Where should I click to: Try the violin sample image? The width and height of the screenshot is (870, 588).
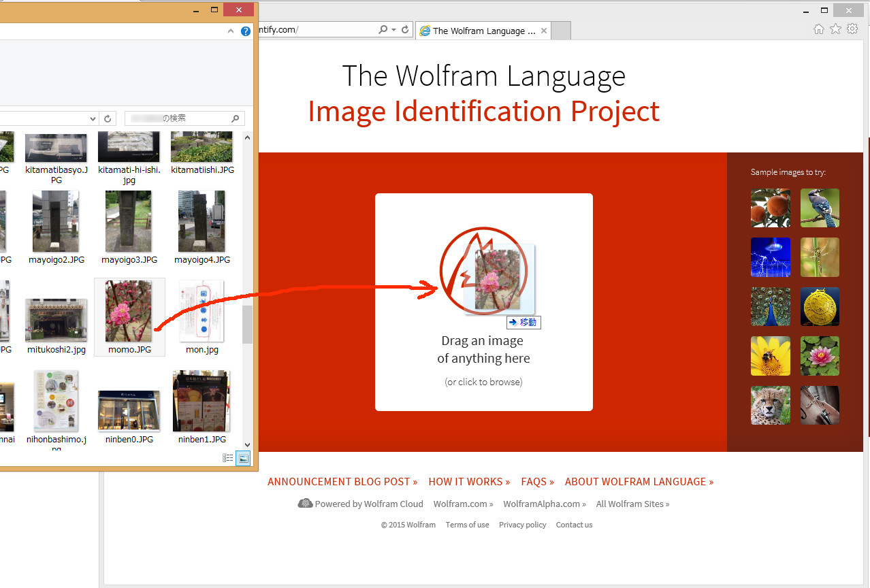(820, 406)
